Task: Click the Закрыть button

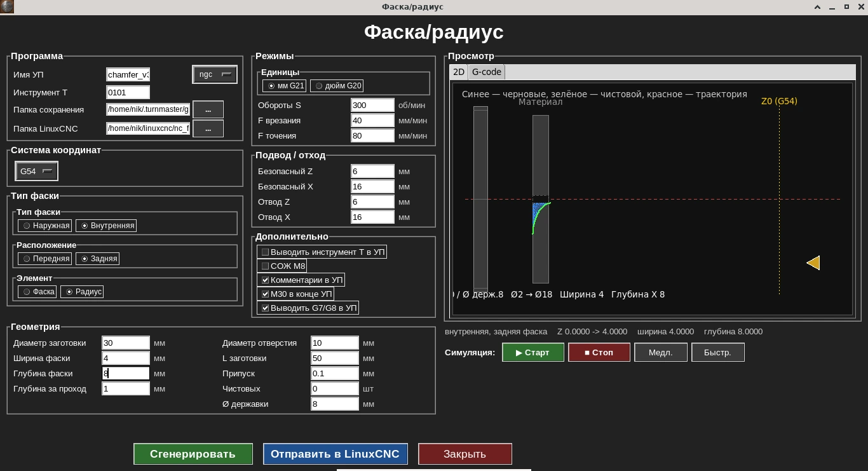Action: [465, 454]
